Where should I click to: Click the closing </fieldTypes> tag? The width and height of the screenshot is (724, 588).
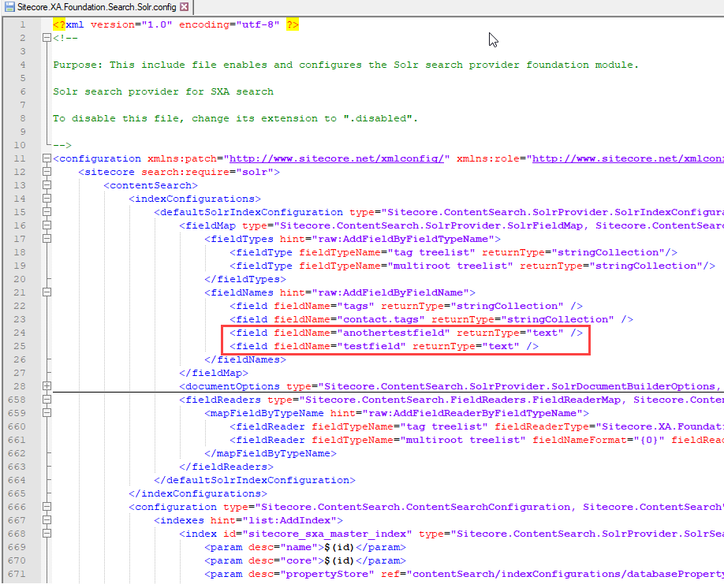[245, 279]
